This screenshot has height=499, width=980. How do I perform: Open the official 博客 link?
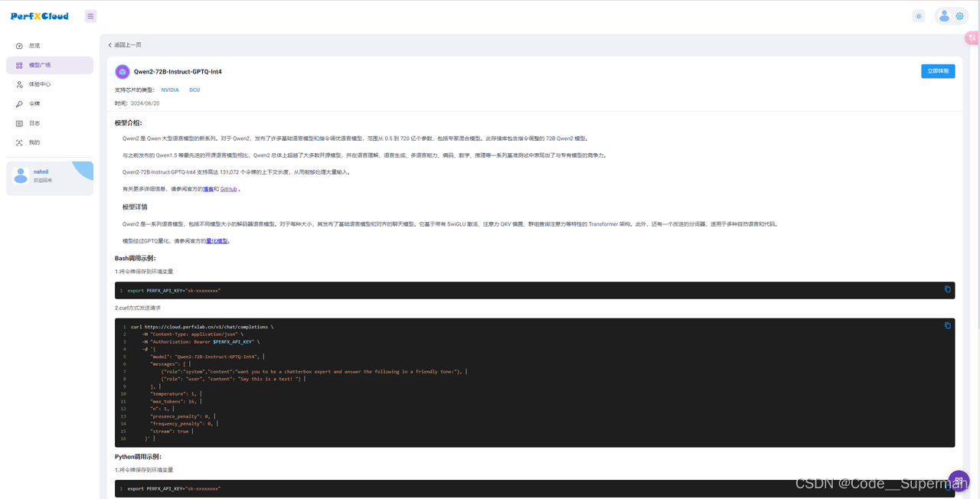(207, 189)
